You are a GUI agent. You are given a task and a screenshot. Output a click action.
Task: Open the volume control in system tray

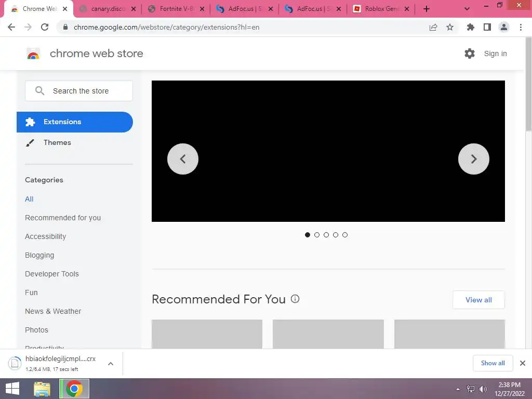point(483,389)
